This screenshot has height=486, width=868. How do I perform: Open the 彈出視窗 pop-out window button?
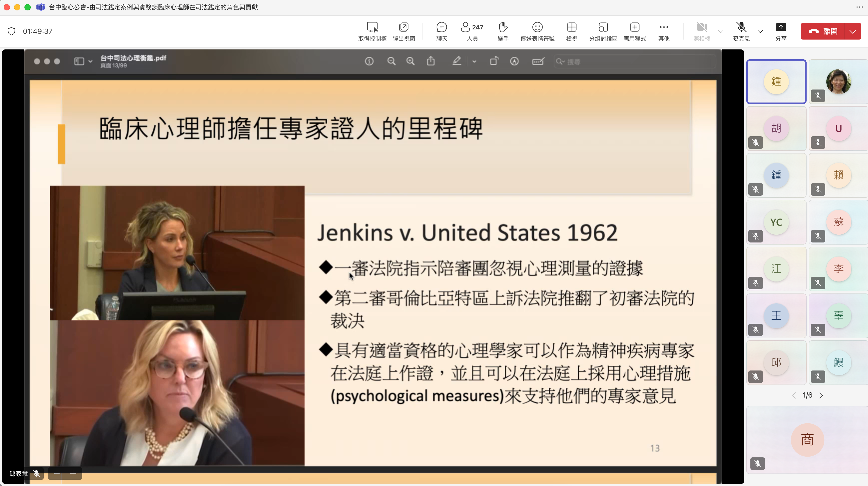click(403, 31)
